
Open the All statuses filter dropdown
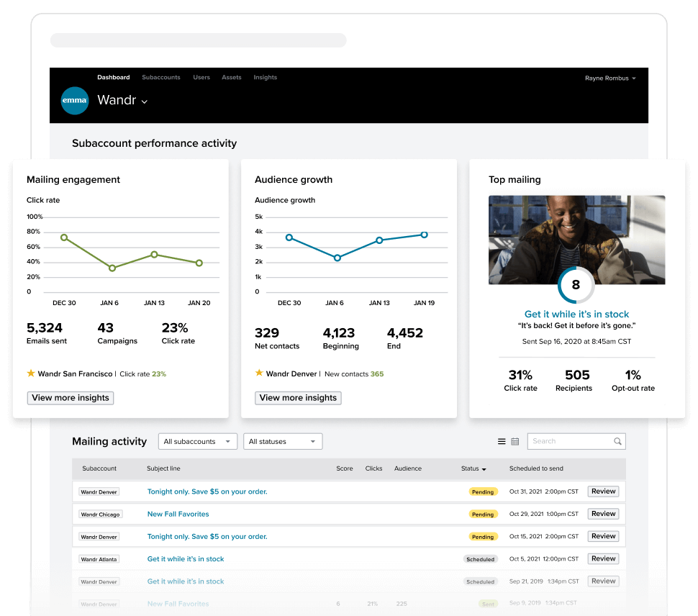coord(283,441)
